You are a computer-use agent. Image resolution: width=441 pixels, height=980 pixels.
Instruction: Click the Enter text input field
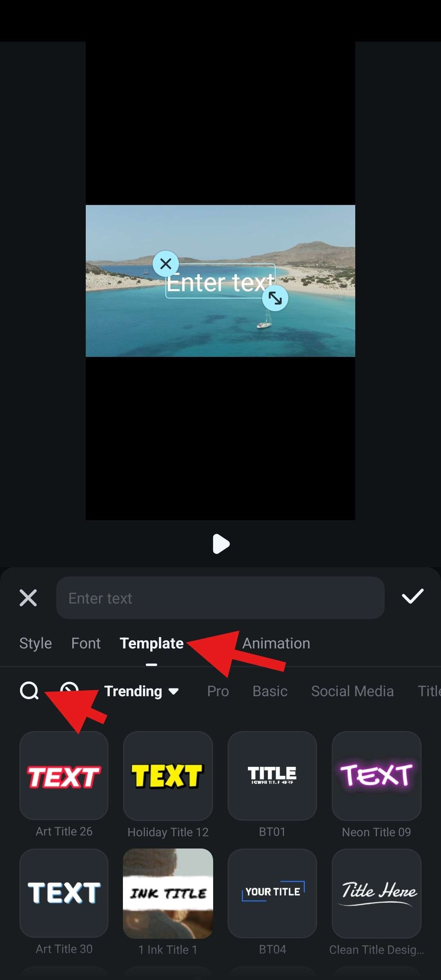(220, 598)
